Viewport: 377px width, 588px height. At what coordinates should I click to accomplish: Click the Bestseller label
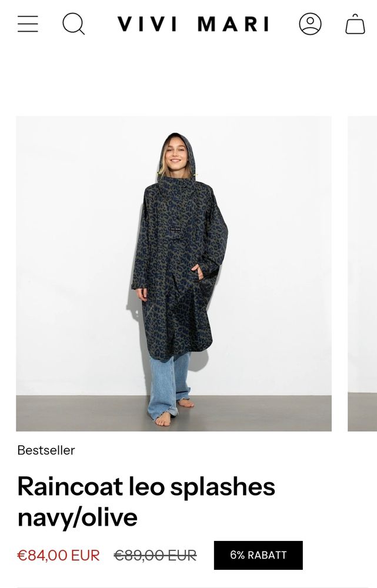tap(46, 450)
